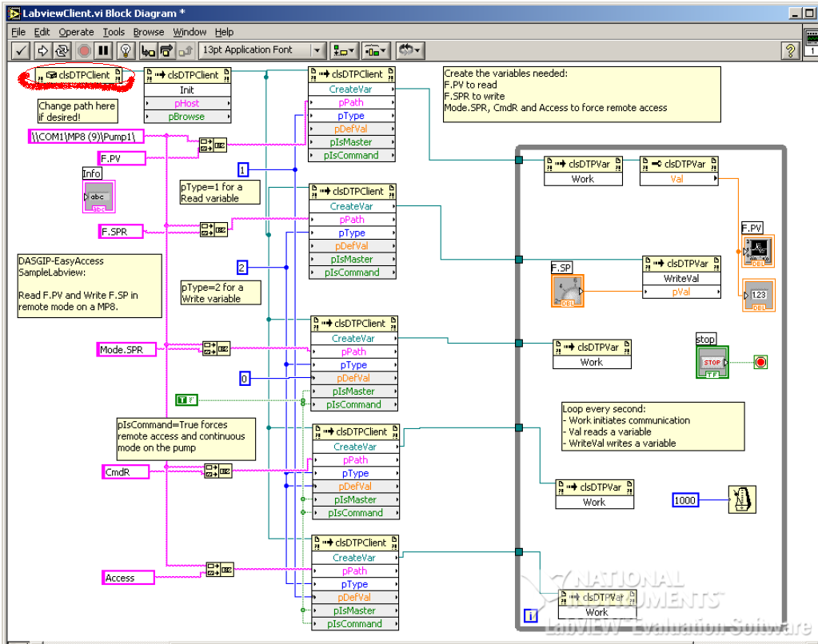The height and width of the screenshot is (644, 818).
Task: Click the pHost parameter on Init node
Action: pyautogui.click(x=187, y=103)
